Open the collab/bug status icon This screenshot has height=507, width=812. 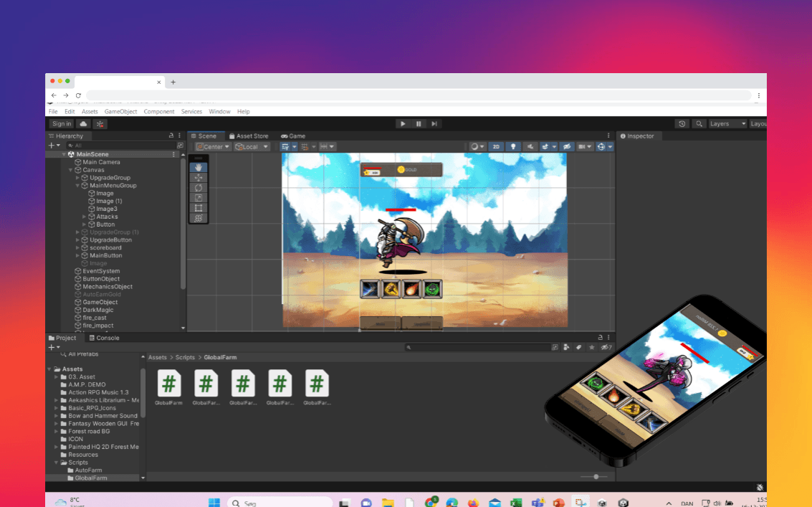point(100,124)
